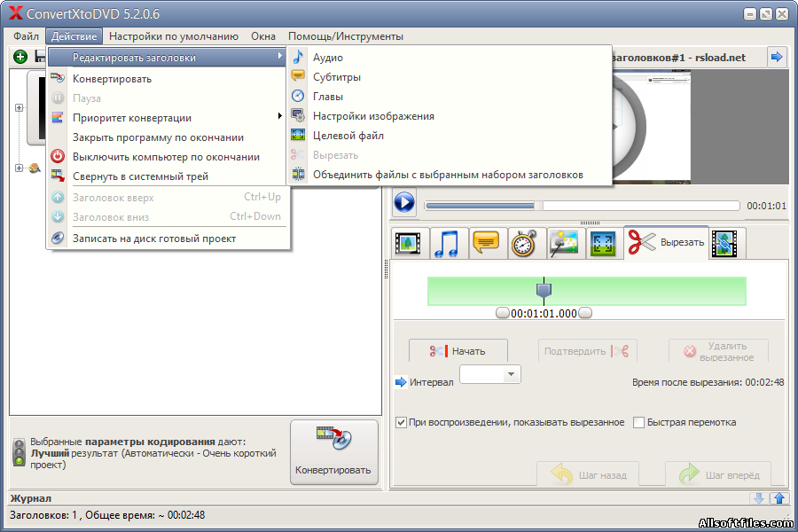
Task: Open the target file resize tab
Action: tap(603, 243)
